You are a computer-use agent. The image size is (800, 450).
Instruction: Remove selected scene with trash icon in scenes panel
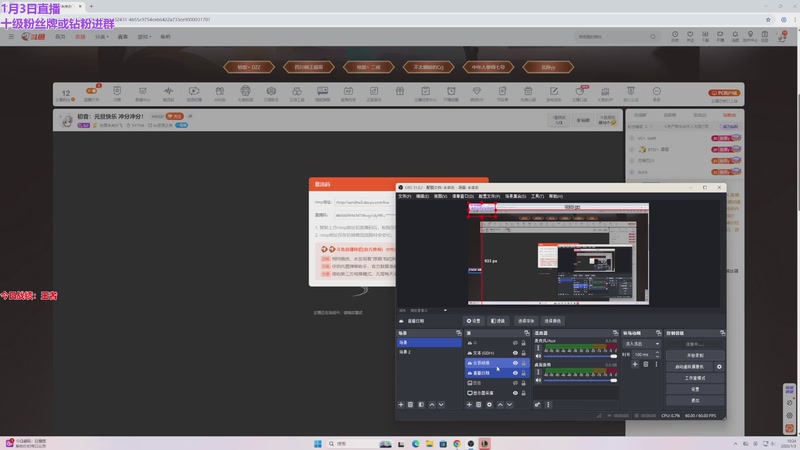(x=410, y=405)
